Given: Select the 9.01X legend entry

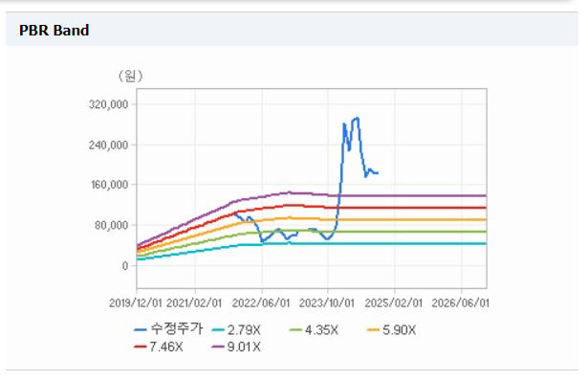Looking at the screenshot, I should 236,347.
